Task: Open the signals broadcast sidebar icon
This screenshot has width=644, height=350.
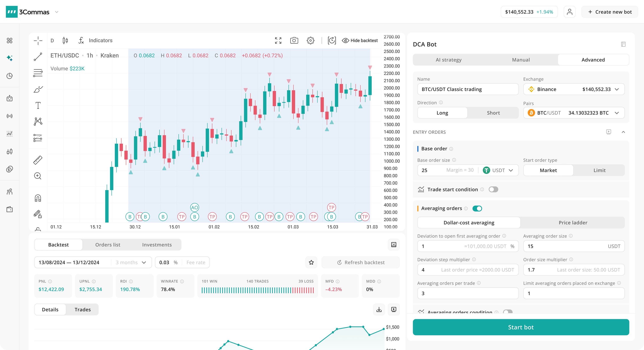Action: tap(9, 116)
